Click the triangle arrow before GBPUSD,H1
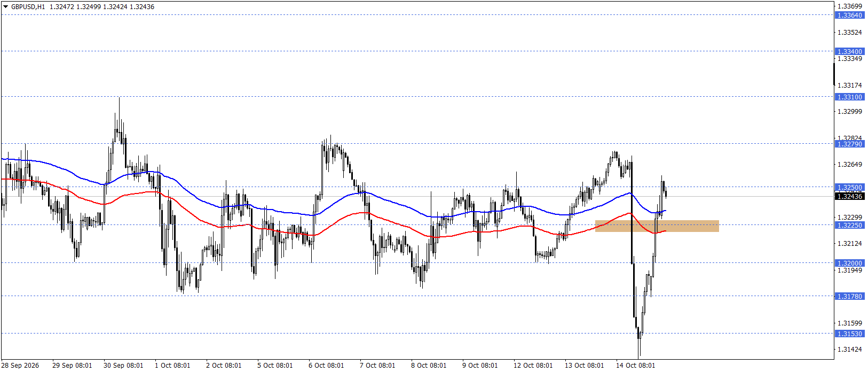Viewport: 868px width, 372px height. coord(5,7)
